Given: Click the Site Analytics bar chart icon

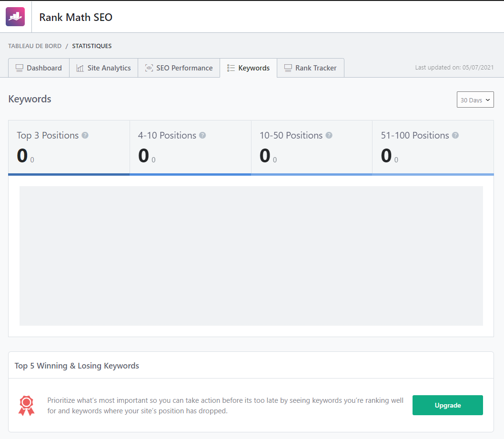Looking at the screenshot, I should tap(80, 68).
